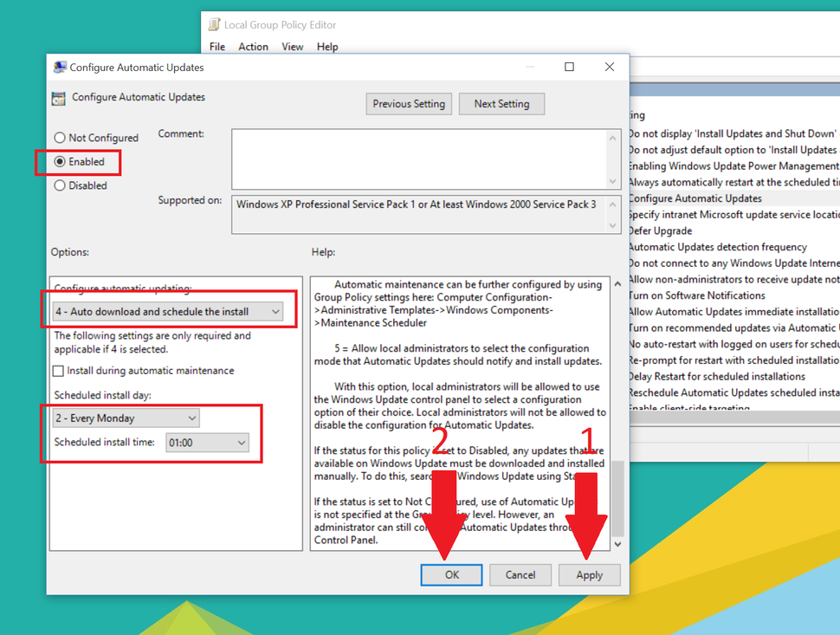Open the Scheduled install day dropdown
Image resolution: width=840 pixels, height=635 pixels.
click(x=126, y=418)
